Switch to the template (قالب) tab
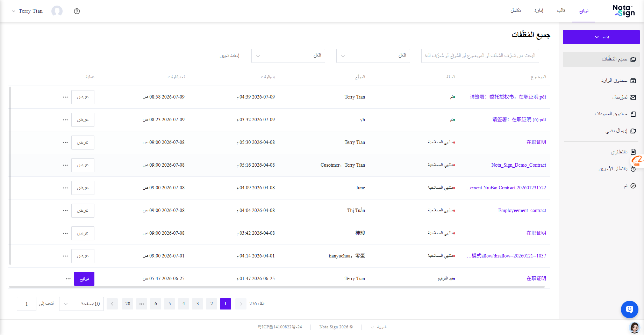 tap(561, 11)
